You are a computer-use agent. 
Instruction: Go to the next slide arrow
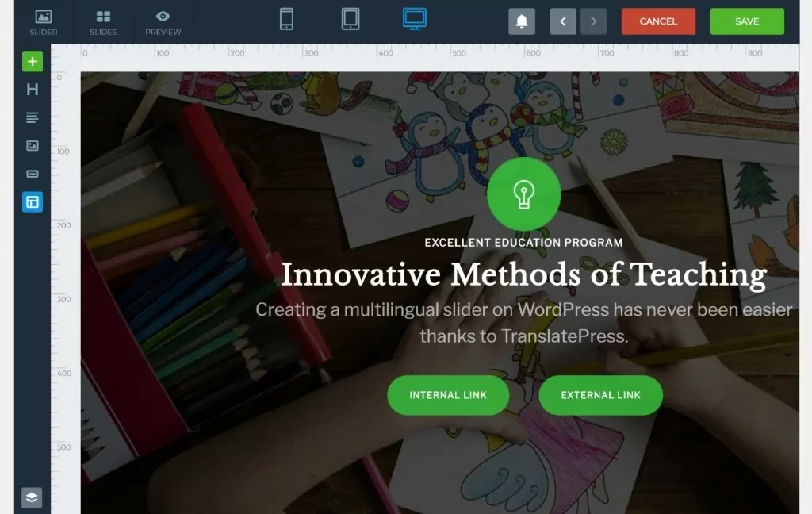[593, 21]
